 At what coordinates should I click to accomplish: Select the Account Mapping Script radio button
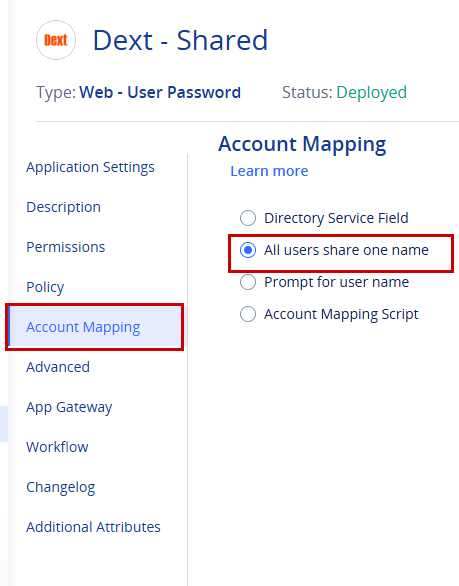(248, 314)
